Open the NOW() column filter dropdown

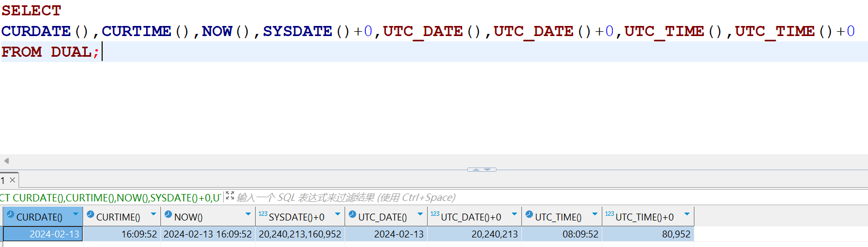point(248,215)
